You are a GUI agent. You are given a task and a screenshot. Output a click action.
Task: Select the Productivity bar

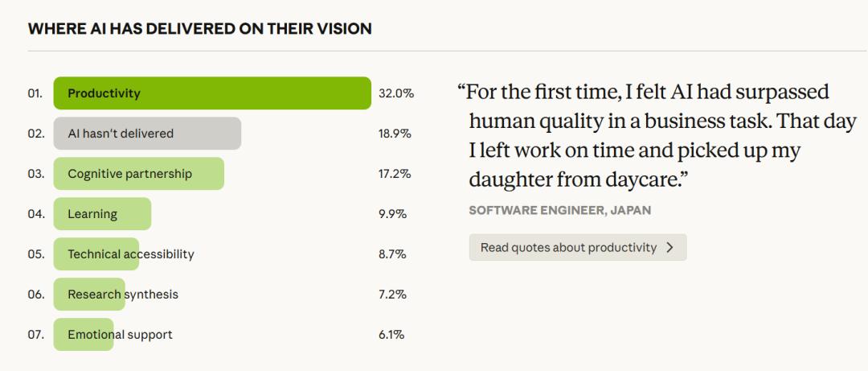pyautogui.click(x=212, y=93)
